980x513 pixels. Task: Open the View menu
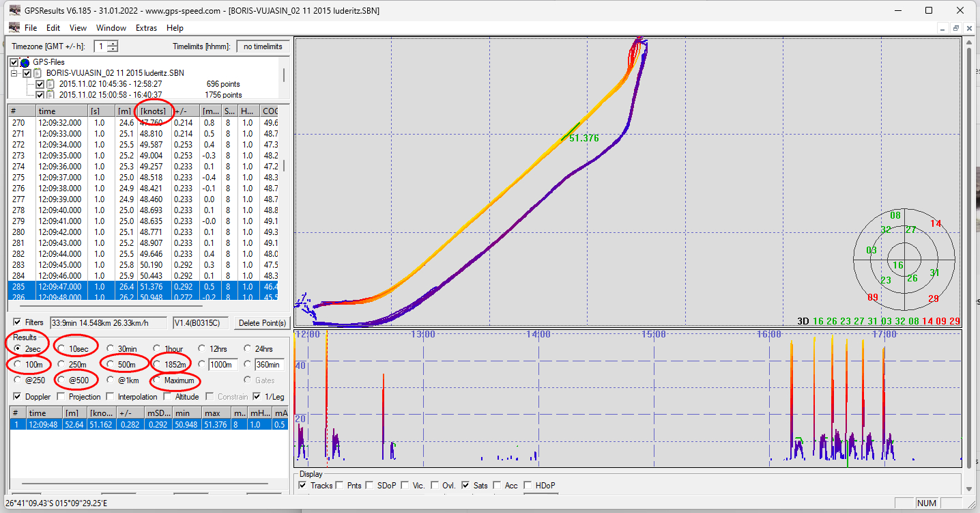78,28
